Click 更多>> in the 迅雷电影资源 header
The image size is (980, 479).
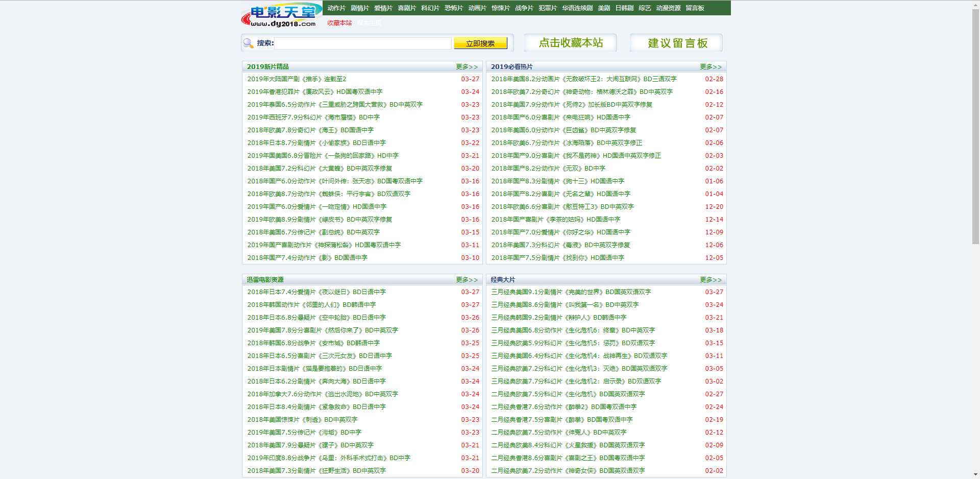tap(467, 280)
